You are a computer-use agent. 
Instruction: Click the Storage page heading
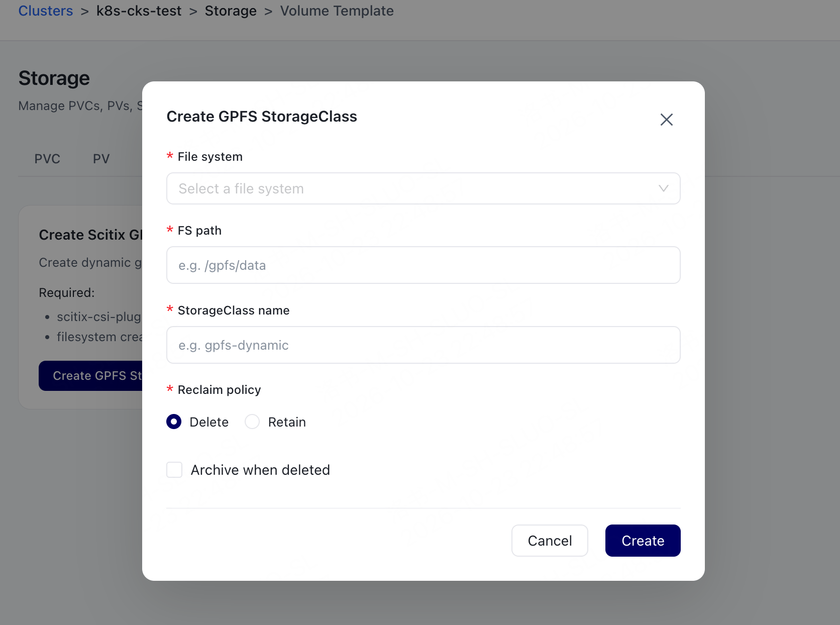pos(54,78)
